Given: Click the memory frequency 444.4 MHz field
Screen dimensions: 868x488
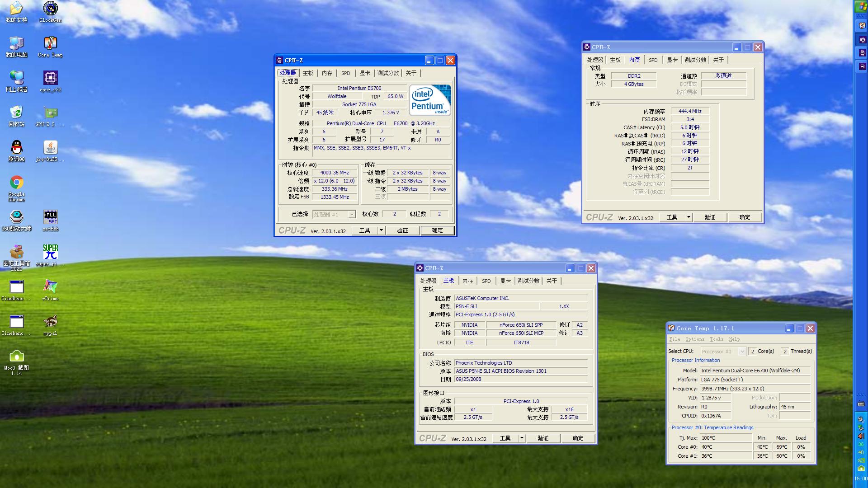Looking at the screenshot, I should (690, 111).
